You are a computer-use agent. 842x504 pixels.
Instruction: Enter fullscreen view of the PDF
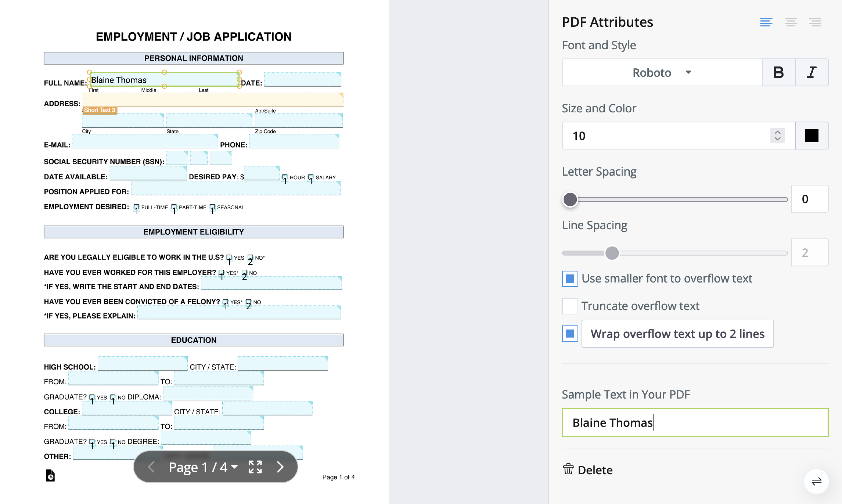point(255,467)
